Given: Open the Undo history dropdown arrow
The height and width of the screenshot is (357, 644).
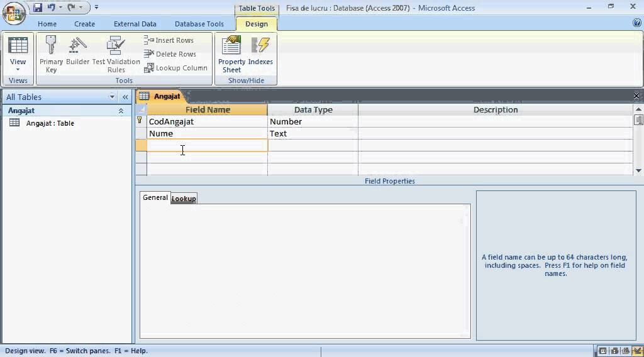Looking at the screenshot, I should 60,8.
